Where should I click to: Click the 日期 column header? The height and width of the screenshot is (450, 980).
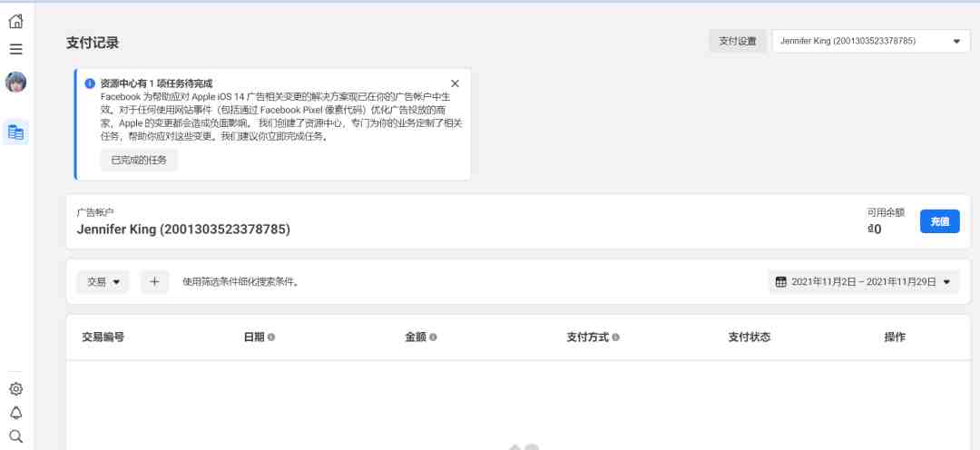254,337
